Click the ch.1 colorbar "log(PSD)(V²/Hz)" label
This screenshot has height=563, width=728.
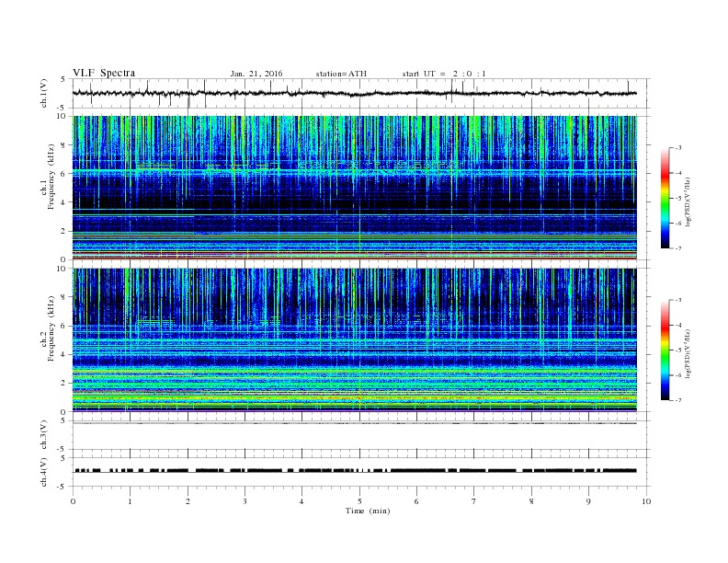point(688,201)
